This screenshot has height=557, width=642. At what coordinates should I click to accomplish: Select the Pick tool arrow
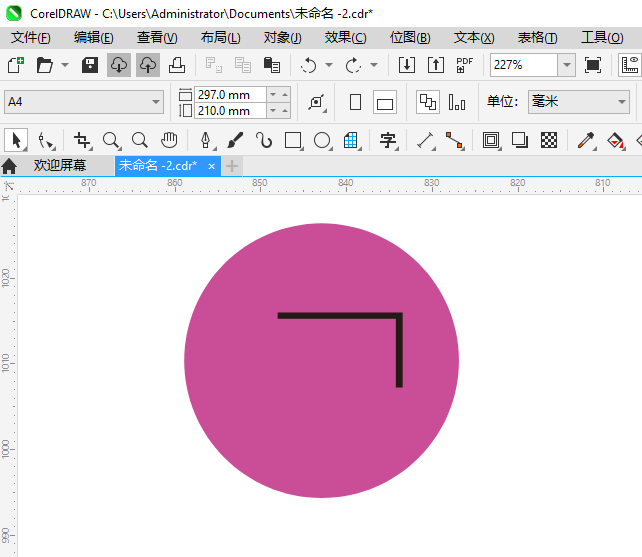[16, 140]
